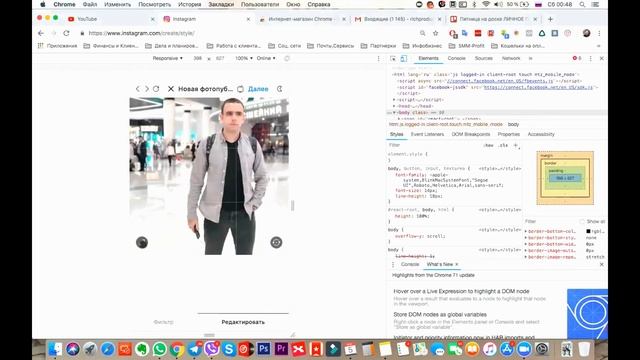Image resolution: width=640 pixels, height=360 pixels.
Task: Click the viewport width field in device toolbar
Action: (x=198, y=58)
